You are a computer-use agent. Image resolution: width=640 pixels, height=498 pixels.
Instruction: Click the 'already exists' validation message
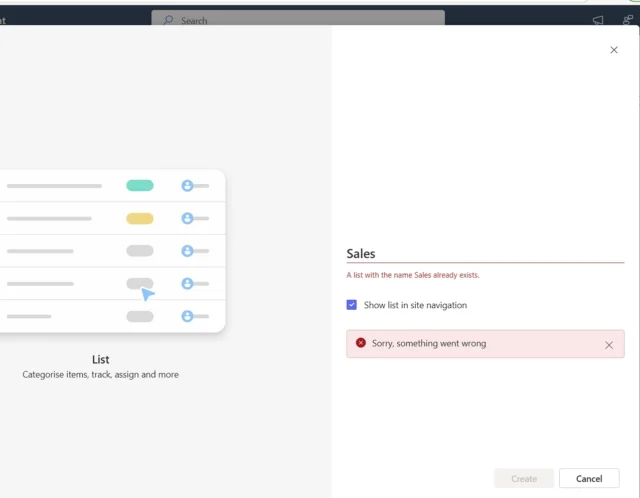(x=420, y=275)
